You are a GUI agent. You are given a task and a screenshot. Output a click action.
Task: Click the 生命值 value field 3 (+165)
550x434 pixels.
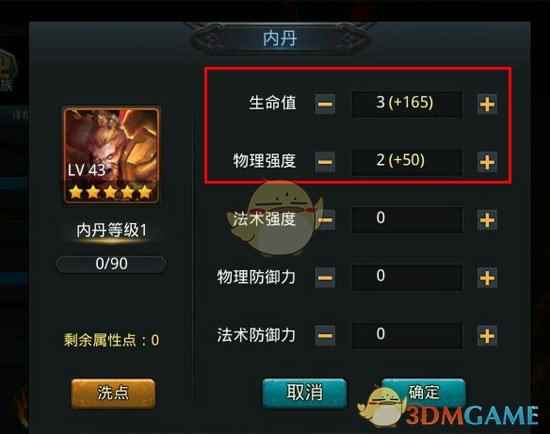407,104
